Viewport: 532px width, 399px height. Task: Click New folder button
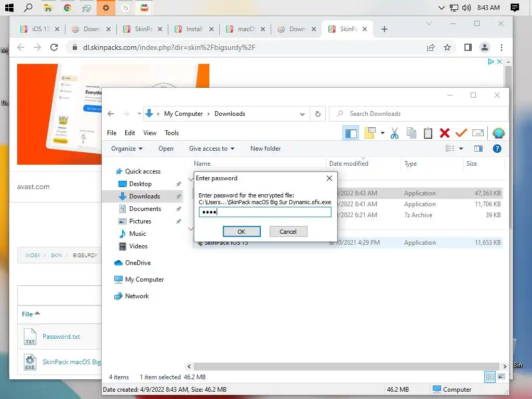265,149
